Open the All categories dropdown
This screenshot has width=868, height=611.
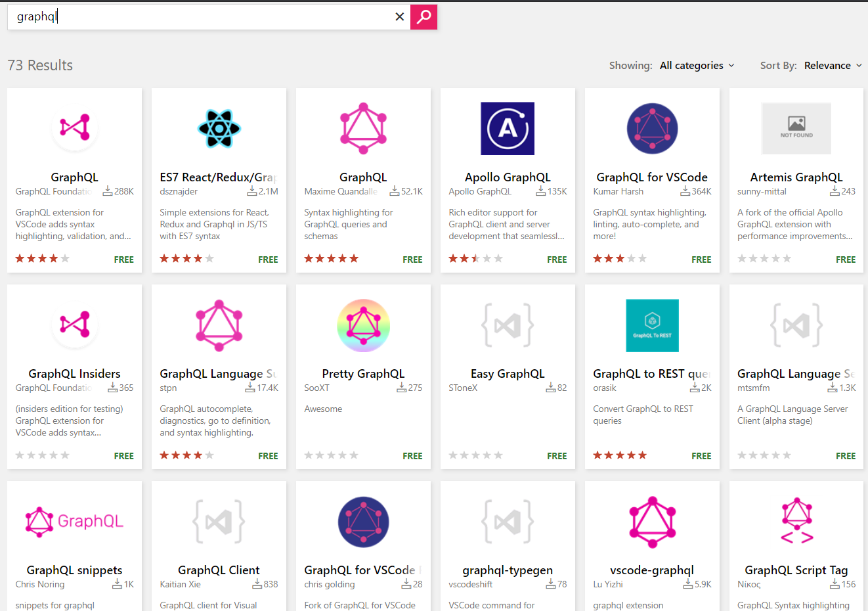tap(697, 66)
